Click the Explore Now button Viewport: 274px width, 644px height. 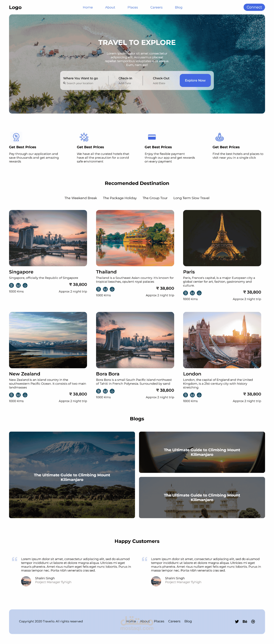(195, 80)
